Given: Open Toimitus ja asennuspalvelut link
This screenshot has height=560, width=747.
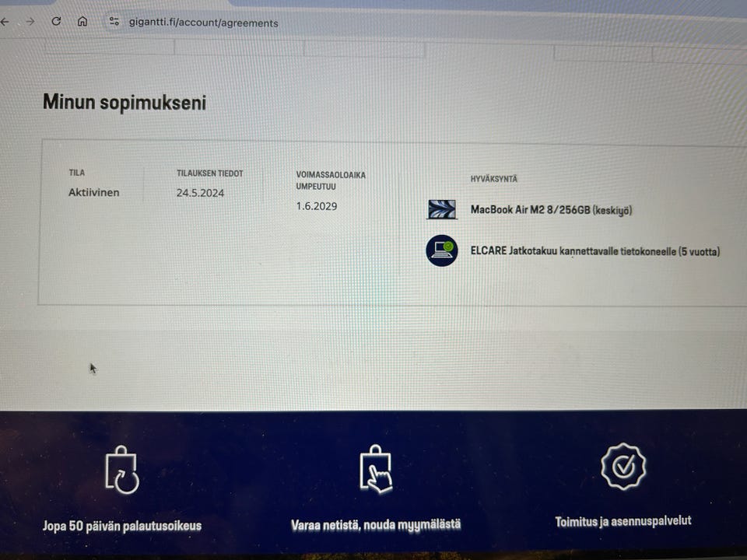Looking at the screenshot, I should coord(623,521).
